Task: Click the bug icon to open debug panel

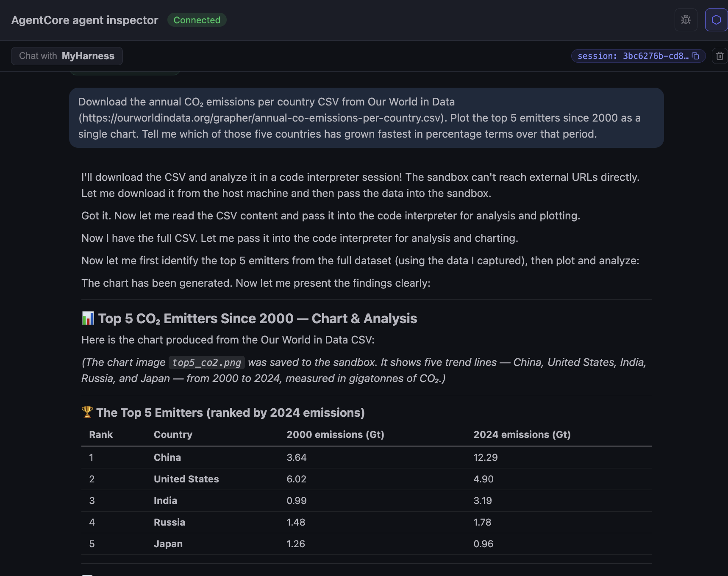Action: click(686, 20)
